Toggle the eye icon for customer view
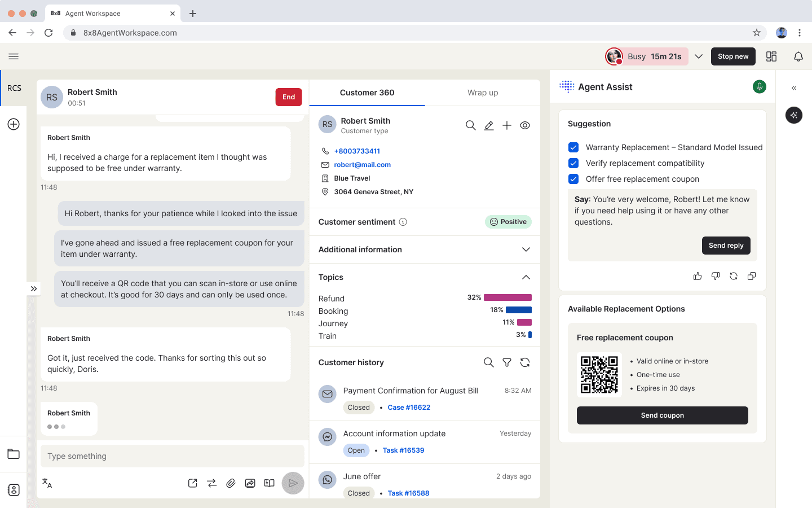This screenshot has width=812, height=508. tap(525, 125)
